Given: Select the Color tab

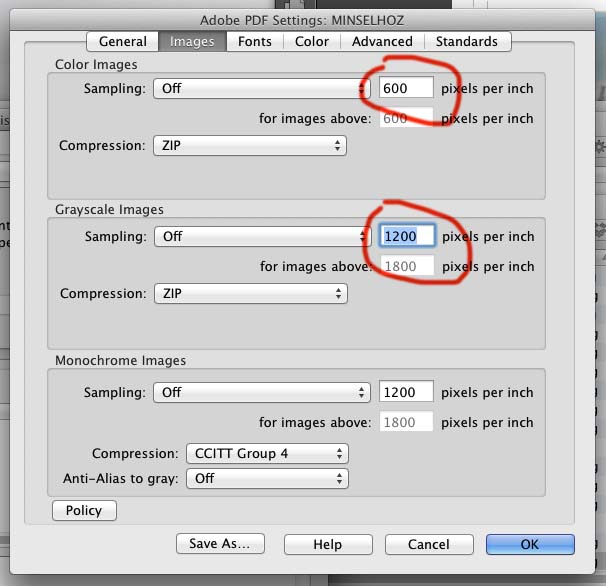Looking at the screenshot, I should [312, 41].
